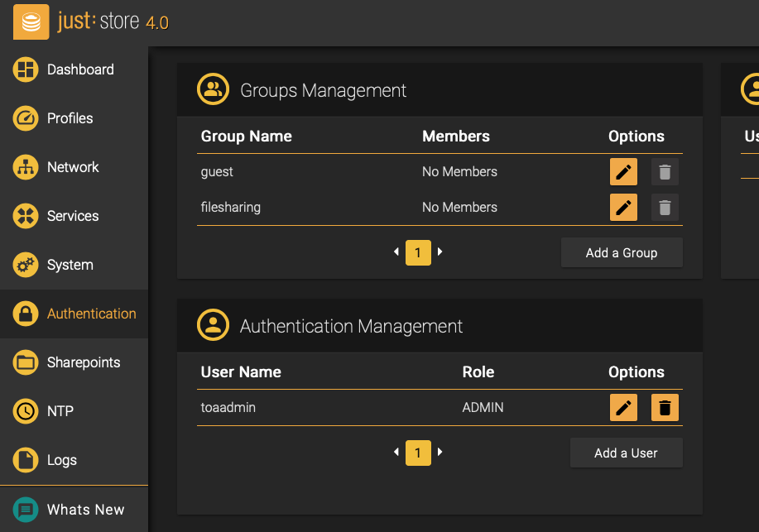Click No Members in guest row
This screenshot has height=532, width=759.
tap(459, 172)
